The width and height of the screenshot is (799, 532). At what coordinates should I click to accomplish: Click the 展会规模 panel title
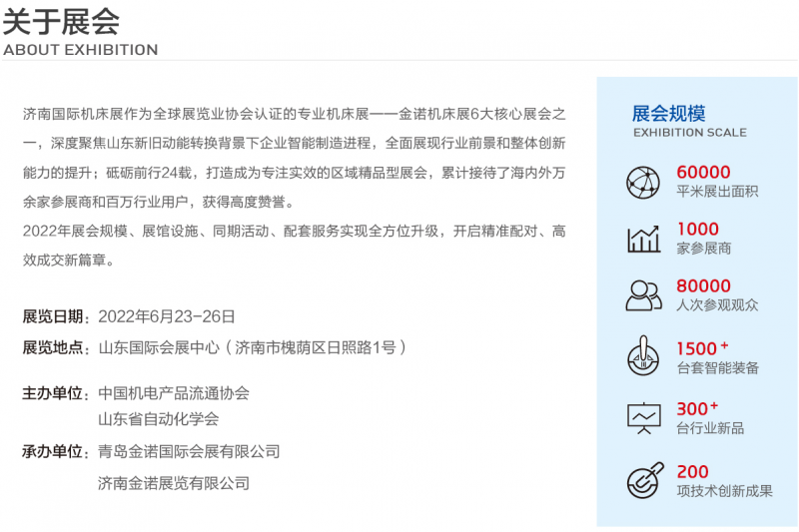(x=669, y=113)
